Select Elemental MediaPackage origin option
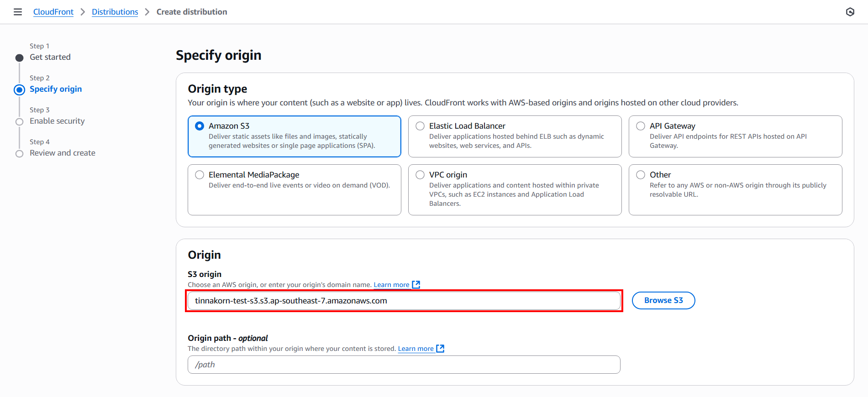The image size is (868, 397). [x=200, y=175]
